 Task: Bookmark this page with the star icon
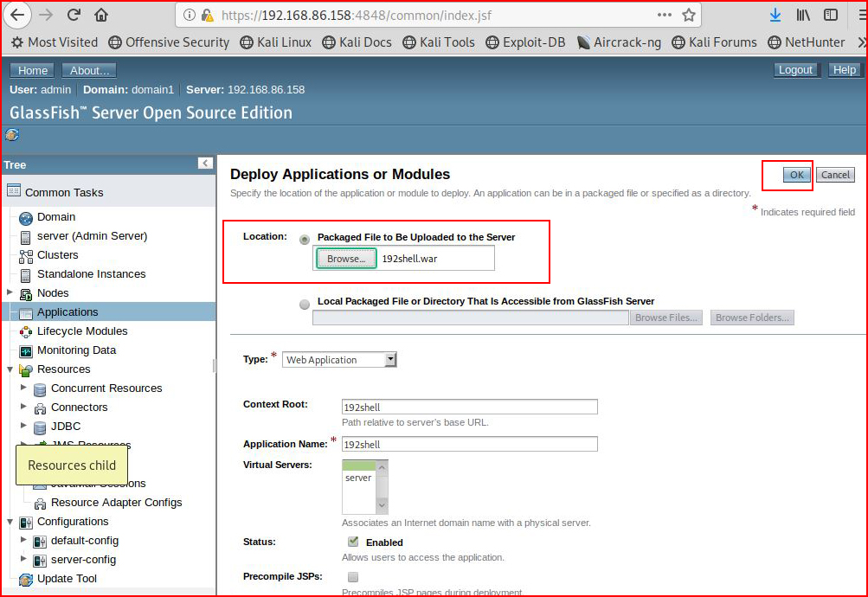tap(689, 15)
